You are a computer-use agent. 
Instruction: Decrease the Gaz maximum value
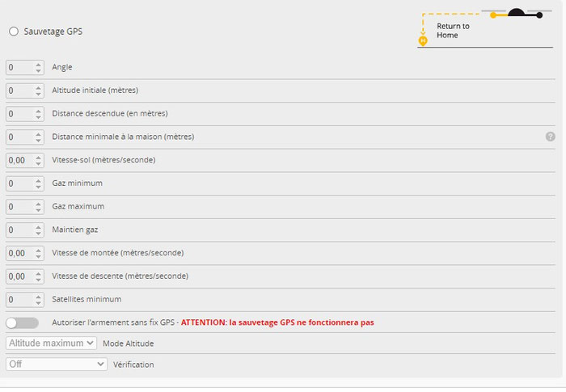coord(38,210)
